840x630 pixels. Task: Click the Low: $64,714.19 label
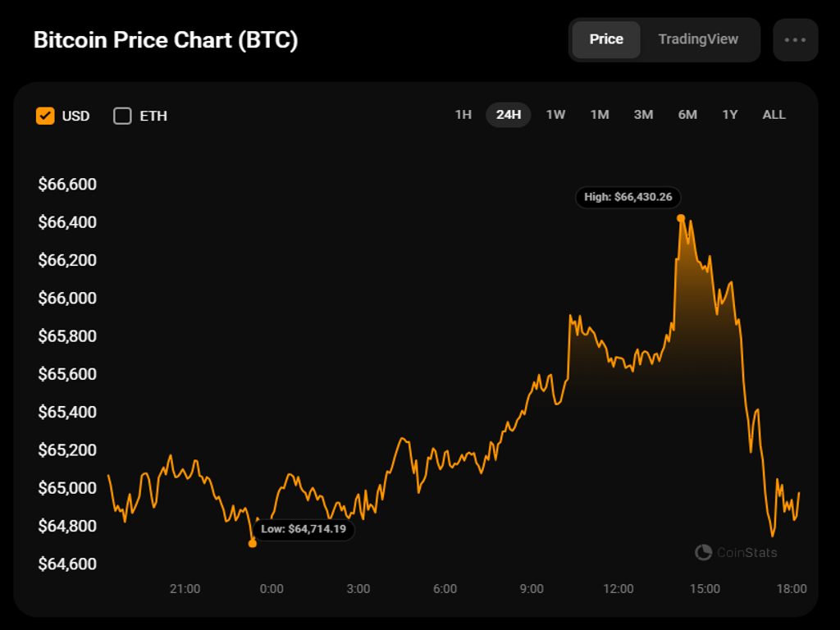(304, 529)
